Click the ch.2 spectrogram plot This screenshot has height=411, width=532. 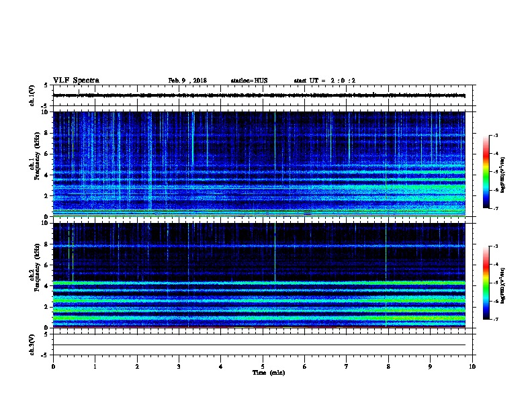259,275
